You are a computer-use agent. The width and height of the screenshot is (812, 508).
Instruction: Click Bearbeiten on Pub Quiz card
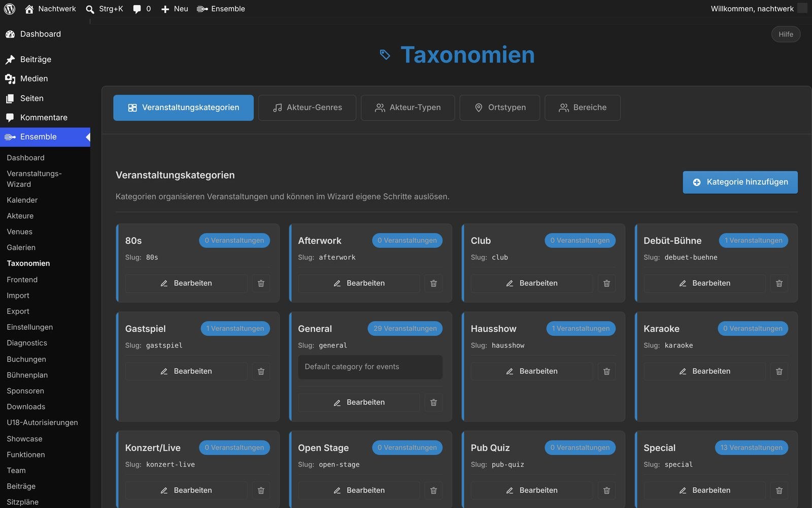532,490
